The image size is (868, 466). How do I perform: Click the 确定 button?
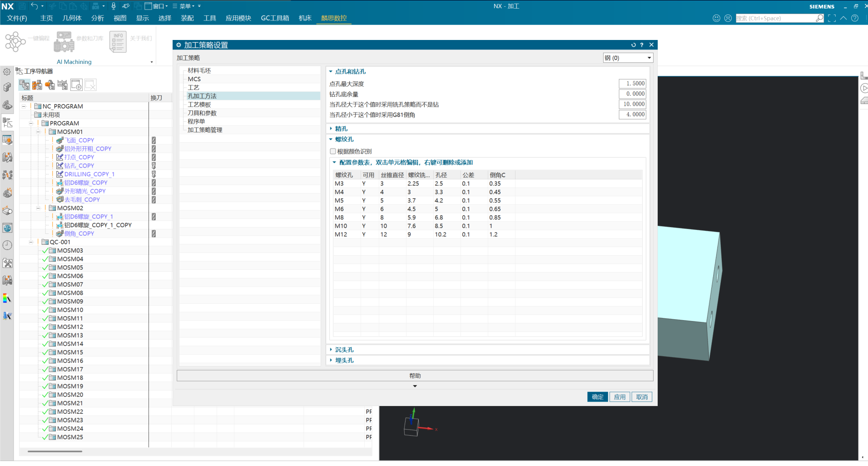597,397
